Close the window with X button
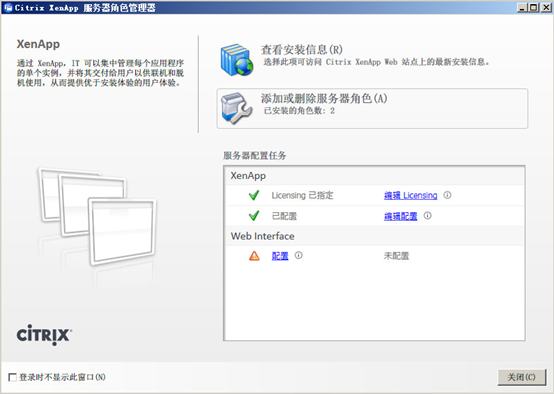 [x=546, y=7]
